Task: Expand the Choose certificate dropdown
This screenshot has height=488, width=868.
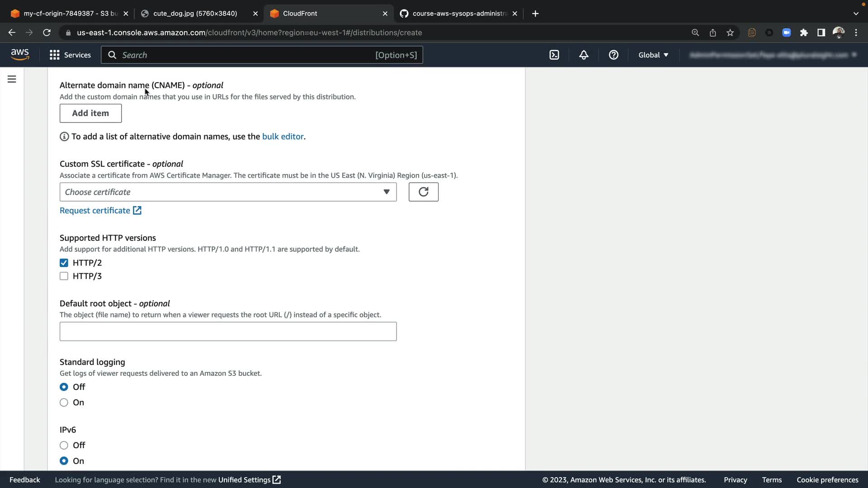Action: point(228,192)
